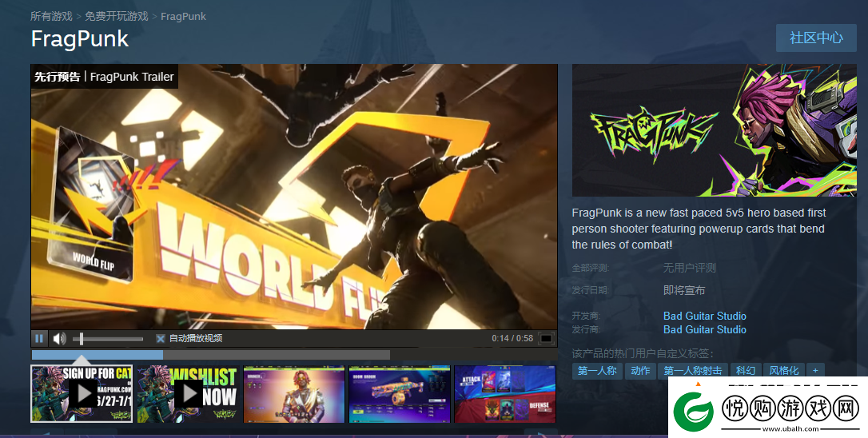
Task: Select the 第一人称 tag
Action: (x=597, y=370)
